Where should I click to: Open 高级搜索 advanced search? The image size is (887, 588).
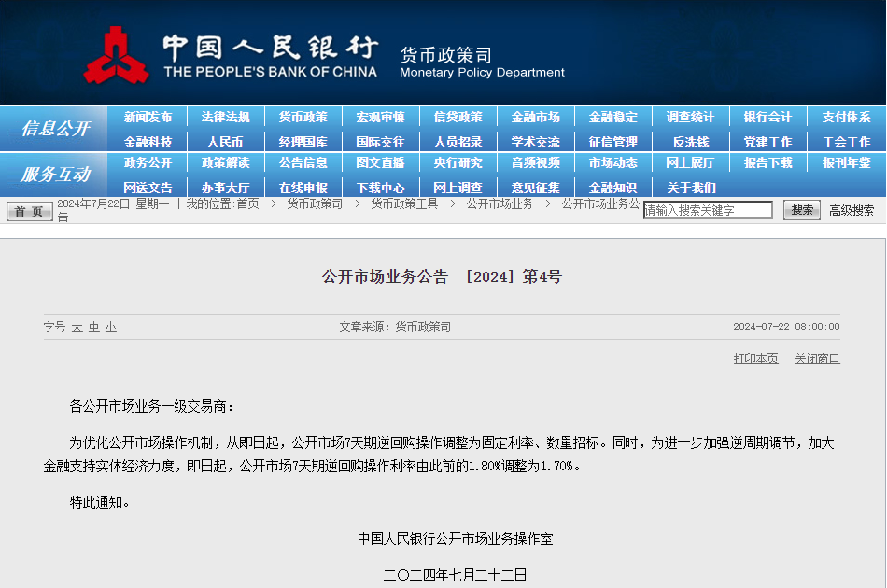(852, 211)
